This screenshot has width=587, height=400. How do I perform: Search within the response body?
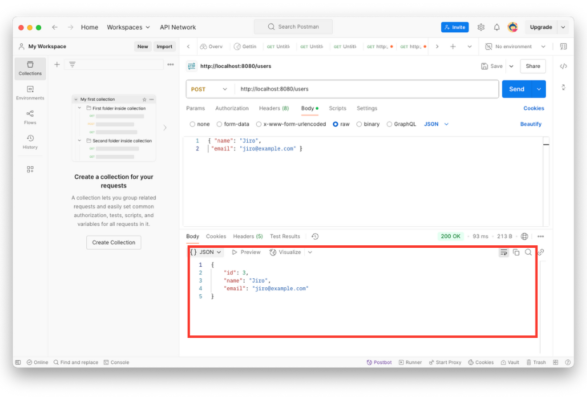tap(528, 252)
